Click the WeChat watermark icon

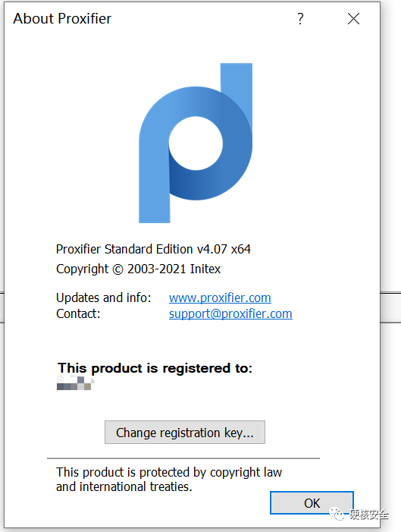click(337, 515)
